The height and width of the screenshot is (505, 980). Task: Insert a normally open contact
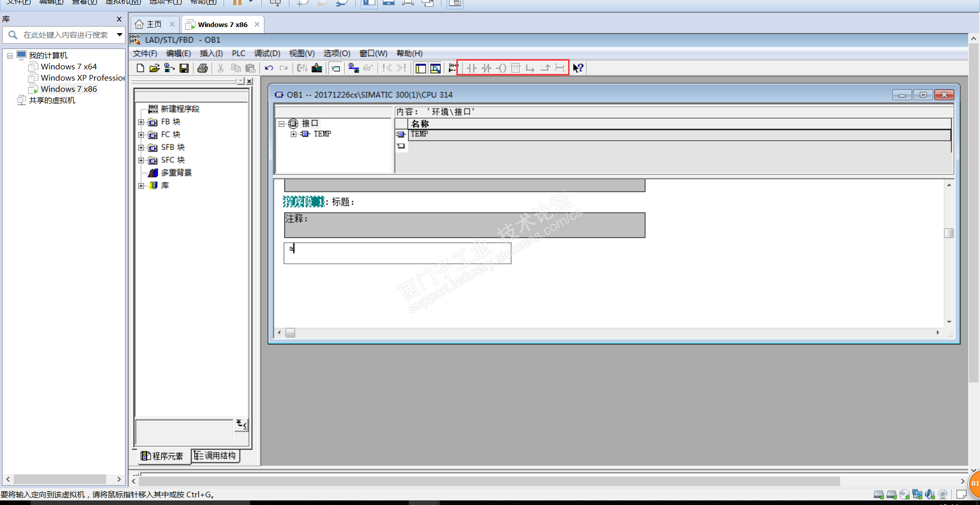coord(472,68)
